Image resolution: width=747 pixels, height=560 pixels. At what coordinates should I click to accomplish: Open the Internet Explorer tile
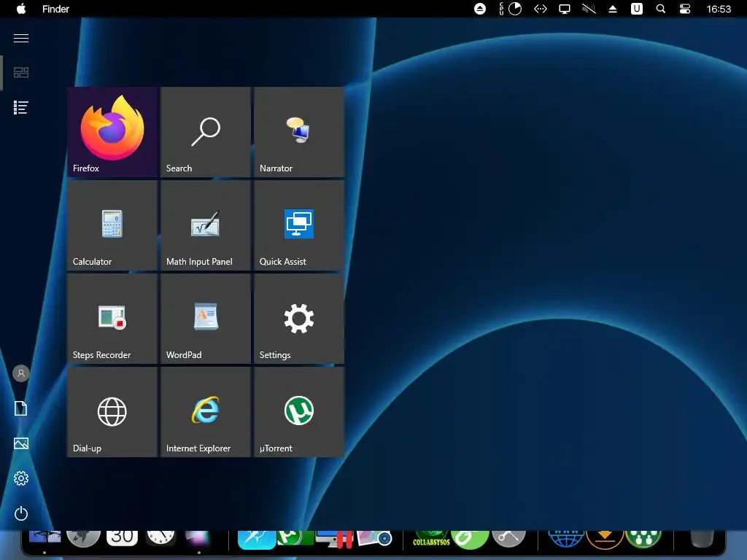(x=206, y=412)
